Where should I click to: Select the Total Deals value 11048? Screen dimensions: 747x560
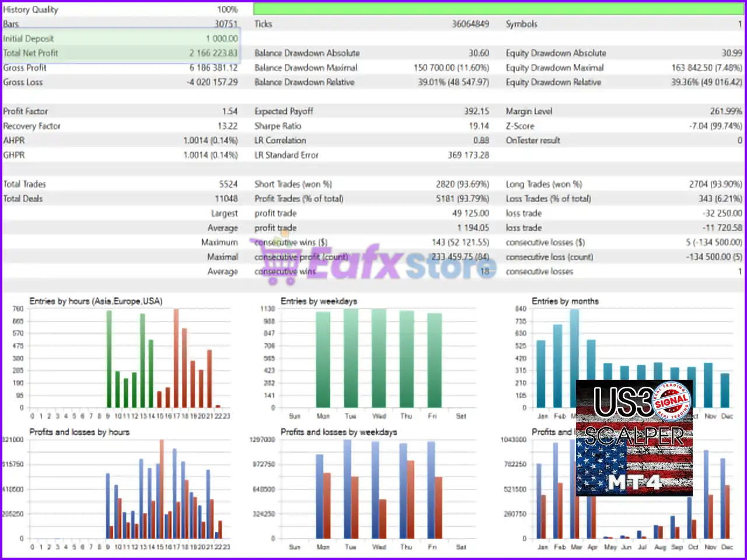[x=226, y=199]
